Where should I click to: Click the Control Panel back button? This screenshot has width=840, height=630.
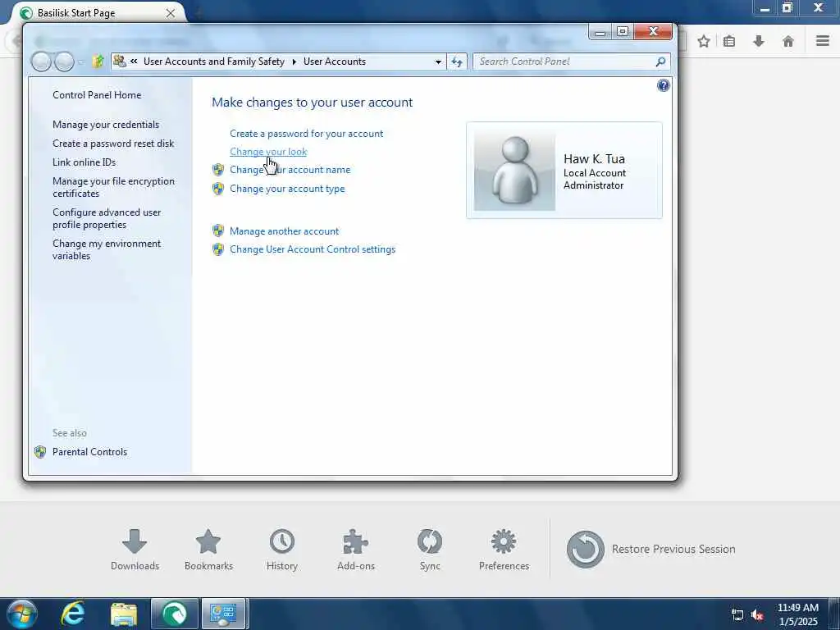click(x=41, y=62)
